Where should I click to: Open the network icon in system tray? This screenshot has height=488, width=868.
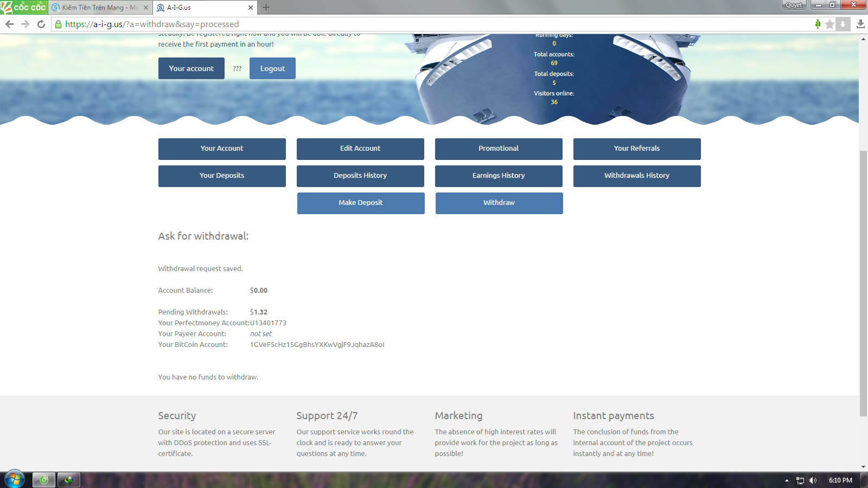click(800, 480)
